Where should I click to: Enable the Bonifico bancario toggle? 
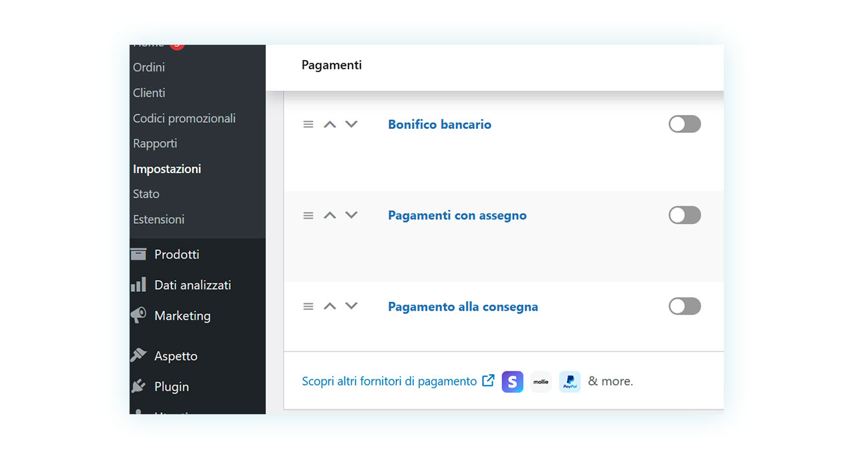[x=684, y=124]
